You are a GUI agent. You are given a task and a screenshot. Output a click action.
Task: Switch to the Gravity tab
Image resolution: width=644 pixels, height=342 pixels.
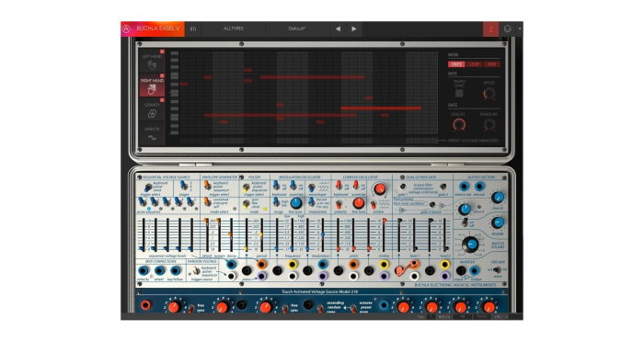tap(152, 110)
